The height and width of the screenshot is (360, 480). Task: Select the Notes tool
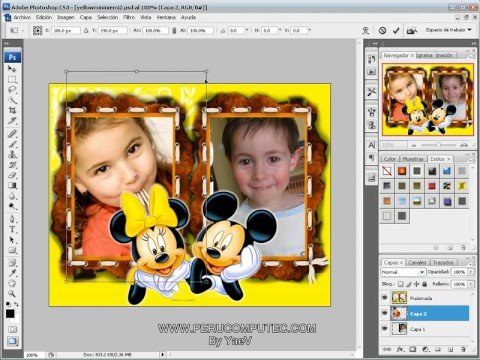pos(12,263)
